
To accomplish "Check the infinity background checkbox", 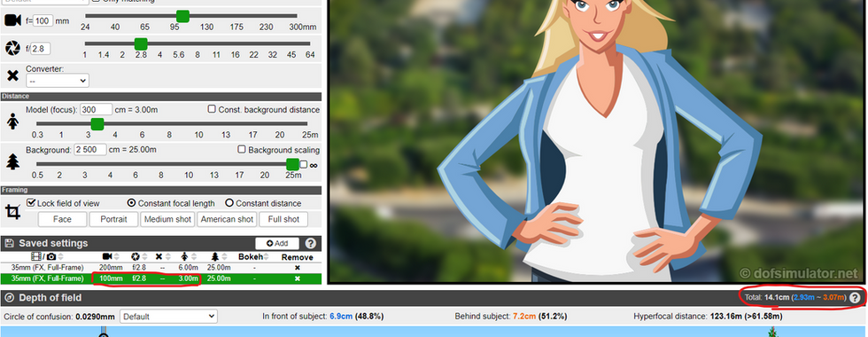I will pos(303,164).
